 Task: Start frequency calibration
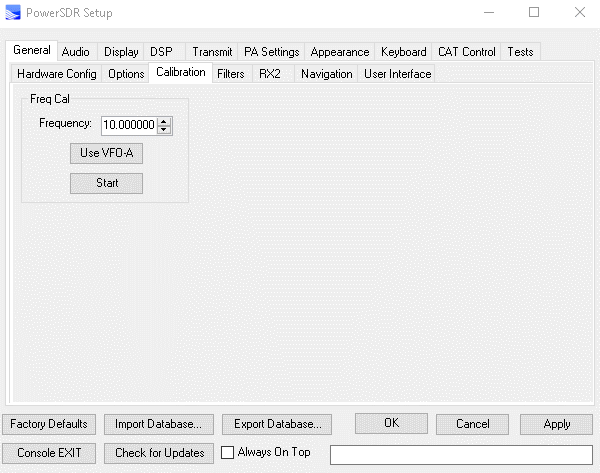click(106, 183)
